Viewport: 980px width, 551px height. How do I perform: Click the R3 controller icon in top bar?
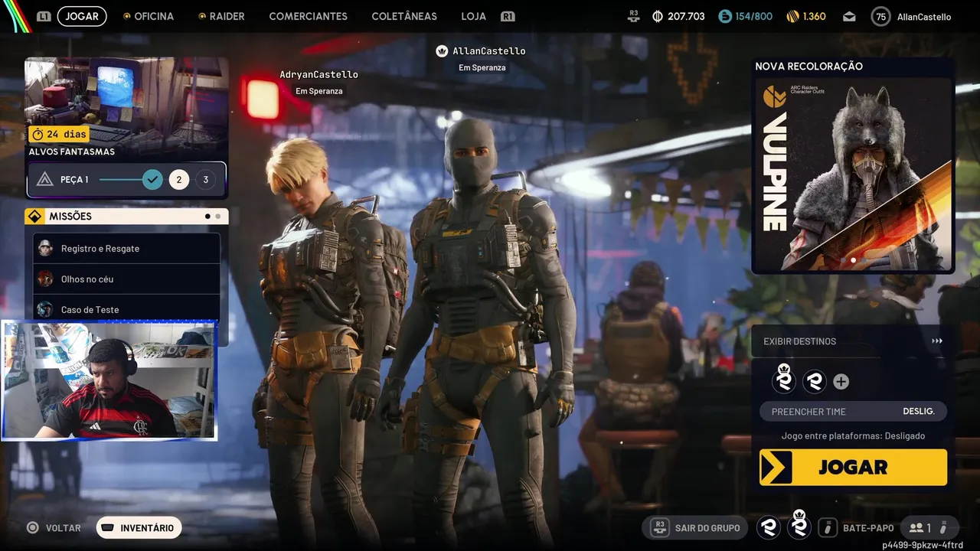click(x=633, y=16)
